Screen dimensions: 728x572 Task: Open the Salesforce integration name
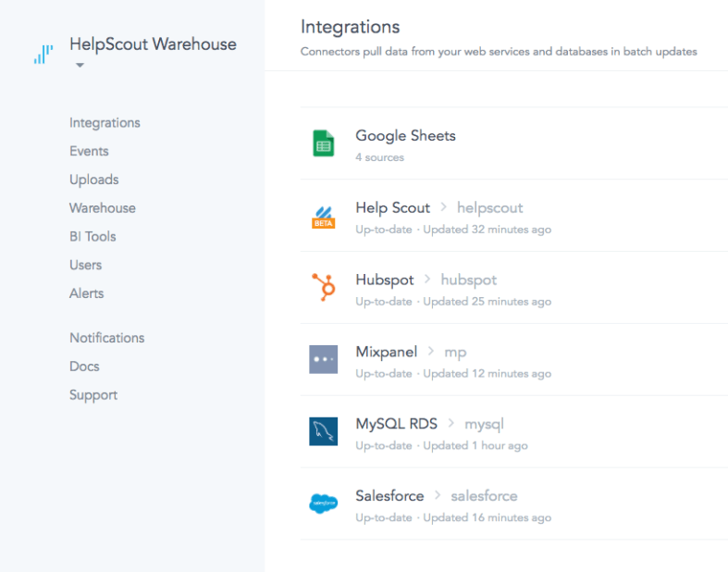coord(389,496)
